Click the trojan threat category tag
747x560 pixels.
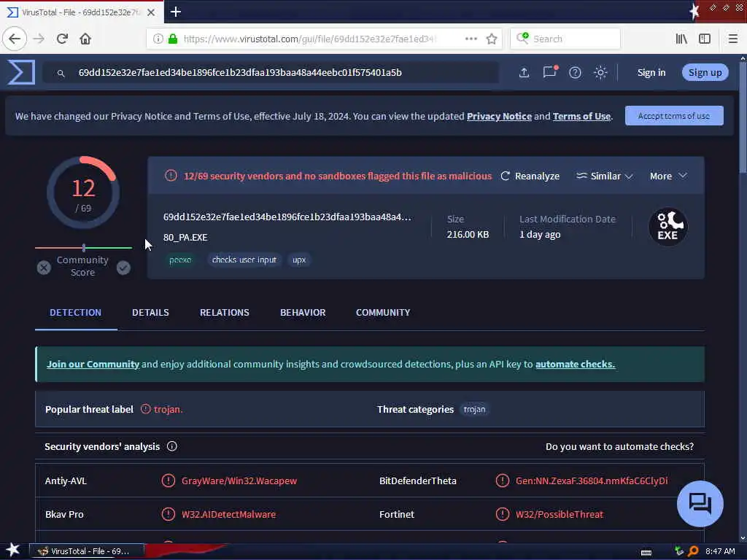click(x=474, y=409)
